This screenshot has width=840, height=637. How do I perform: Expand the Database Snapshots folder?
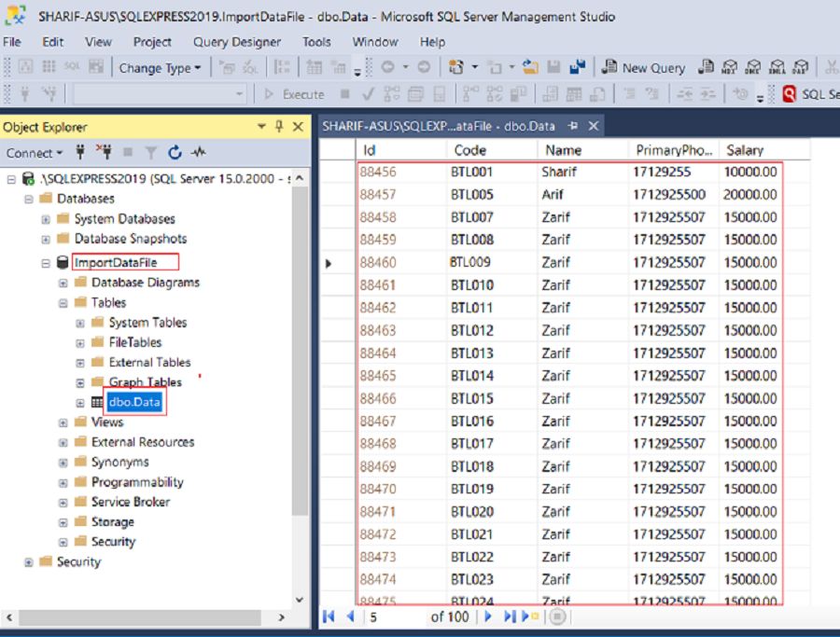coord(46,240)
